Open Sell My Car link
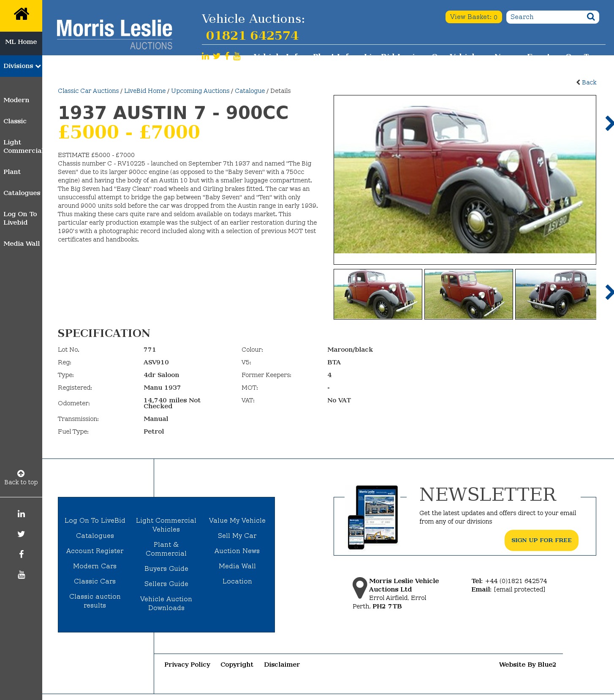This screenshot has width=614, height=700. tap(237, 536)
